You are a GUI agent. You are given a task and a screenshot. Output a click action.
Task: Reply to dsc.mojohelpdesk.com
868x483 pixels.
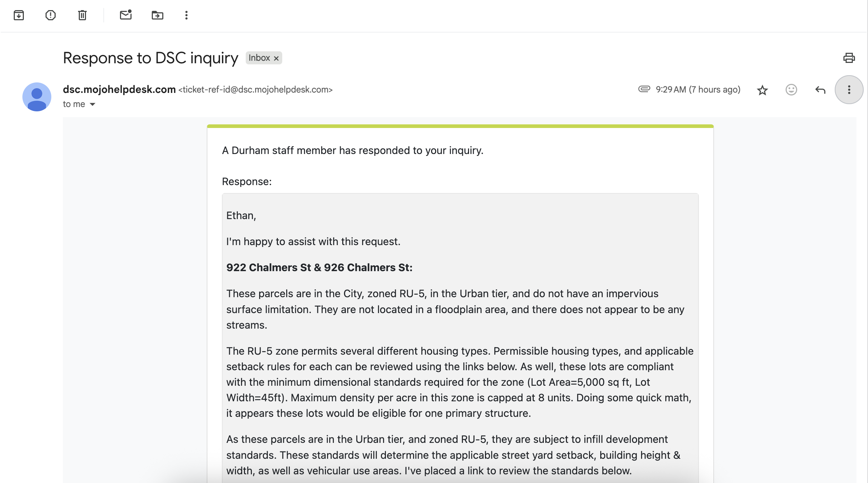[820, 90]
